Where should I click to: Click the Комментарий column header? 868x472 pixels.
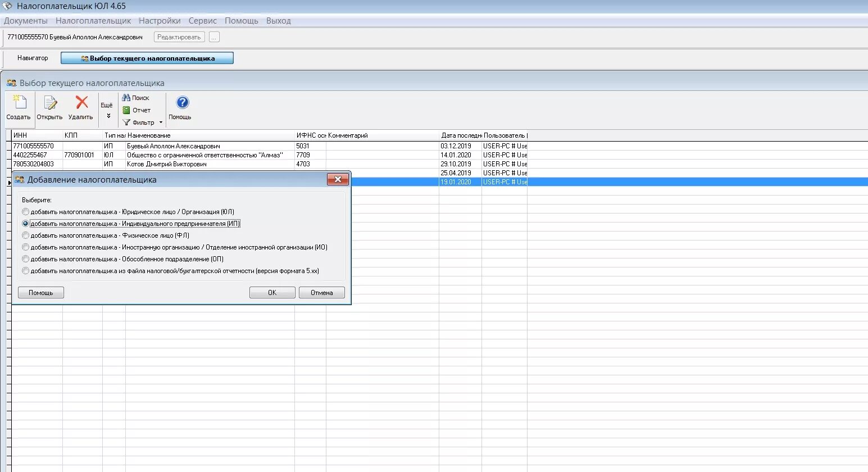click(383, 135)
